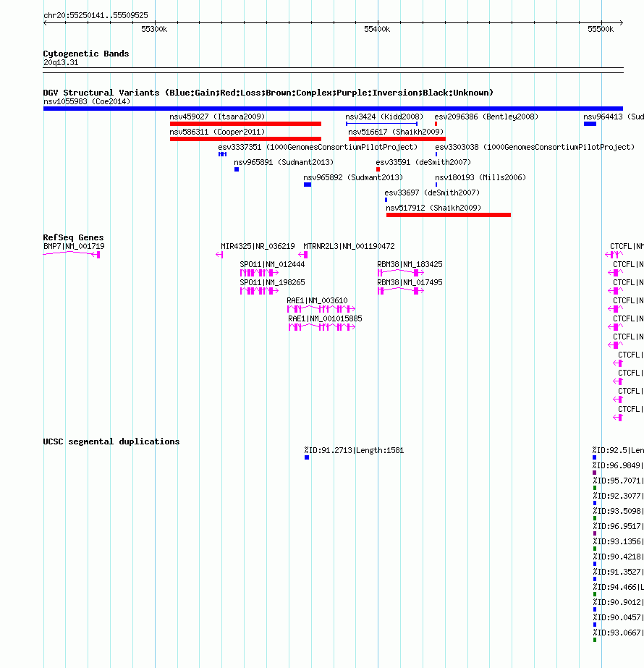The height and width of the screenshot is (668, 644).
Task: Open the nsv1055983 (Coe2014) variant label
Action: pyautogui.click(x=87, y=101)
